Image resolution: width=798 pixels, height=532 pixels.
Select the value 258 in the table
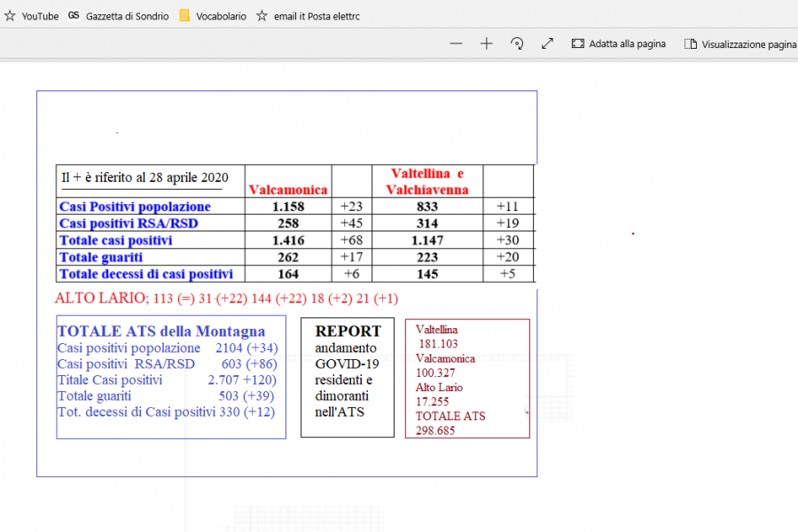click(x=288, y=223)
